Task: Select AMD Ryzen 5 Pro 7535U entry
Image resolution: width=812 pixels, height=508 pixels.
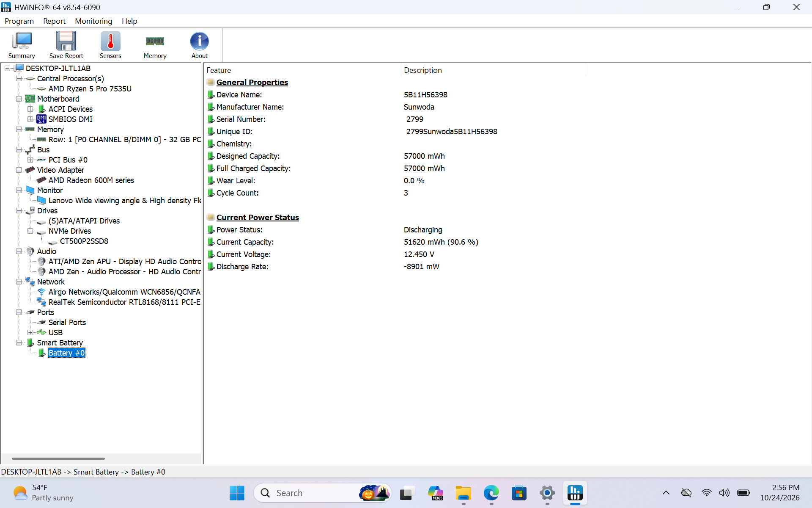Action: click(x=90, y=88)
